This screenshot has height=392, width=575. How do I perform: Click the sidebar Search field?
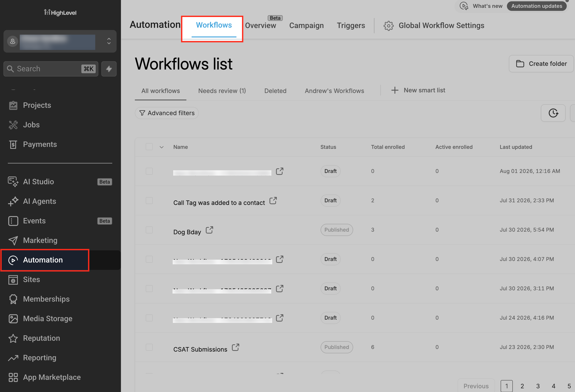pyautogui.click(x=51, y=69)
